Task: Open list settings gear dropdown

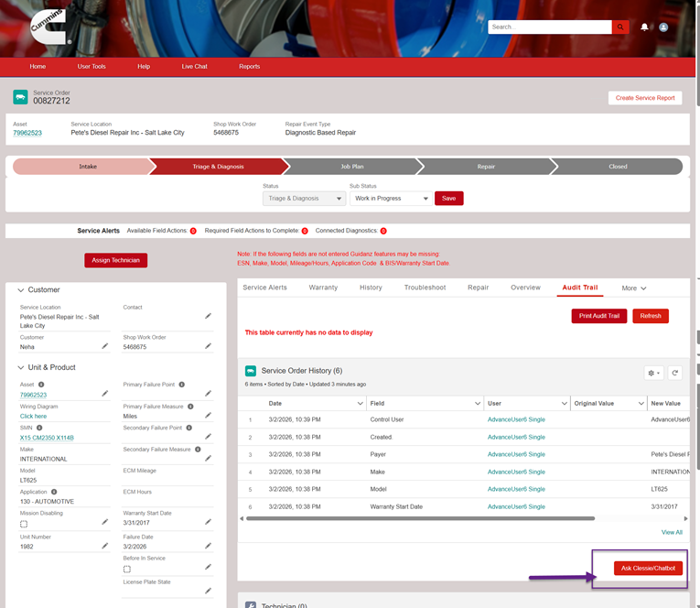Action: pos(653,373)
